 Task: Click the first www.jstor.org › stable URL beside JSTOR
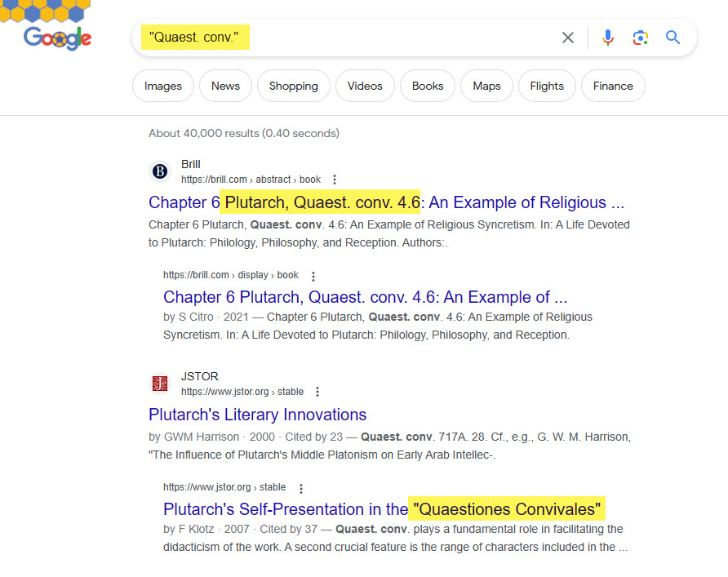pyautogui.click(x=242, y=392)
